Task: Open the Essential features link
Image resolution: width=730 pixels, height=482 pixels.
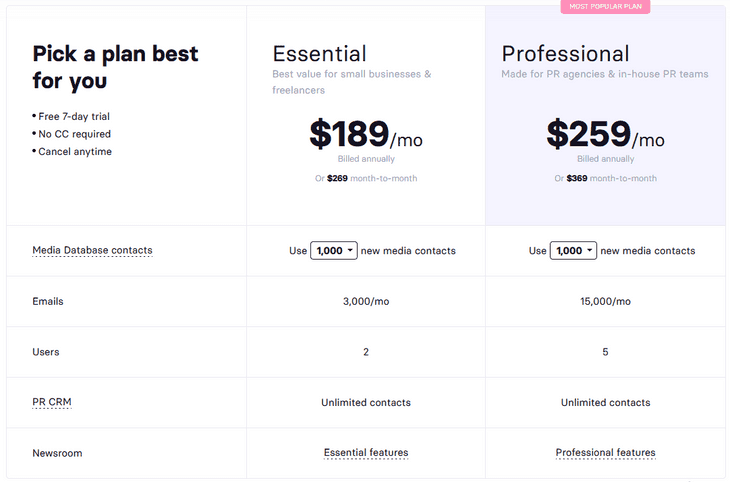Action: pos(366,453)
